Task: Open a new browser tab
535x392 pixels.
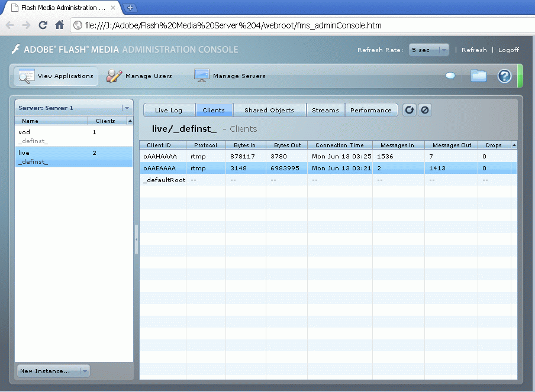Action: (x=130, y=8)
